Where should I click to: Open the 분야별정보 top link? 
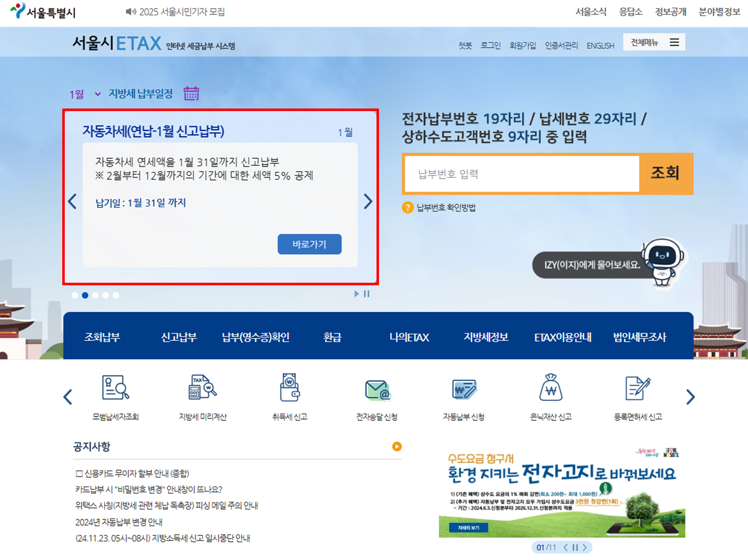tap(719, 11)
